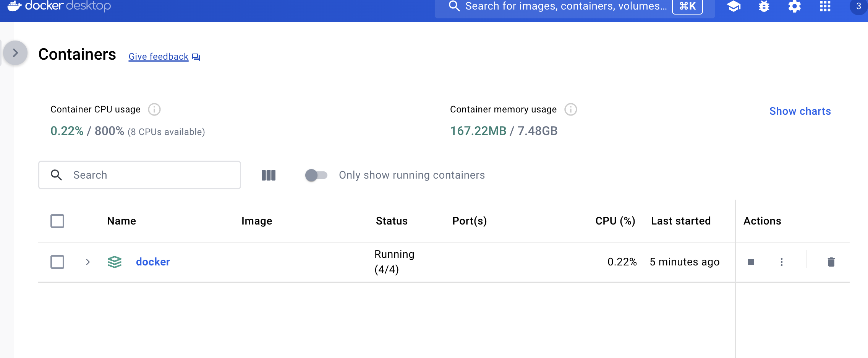Click the Show charts button
Screen dimensions: 868x358
(800, 111)
